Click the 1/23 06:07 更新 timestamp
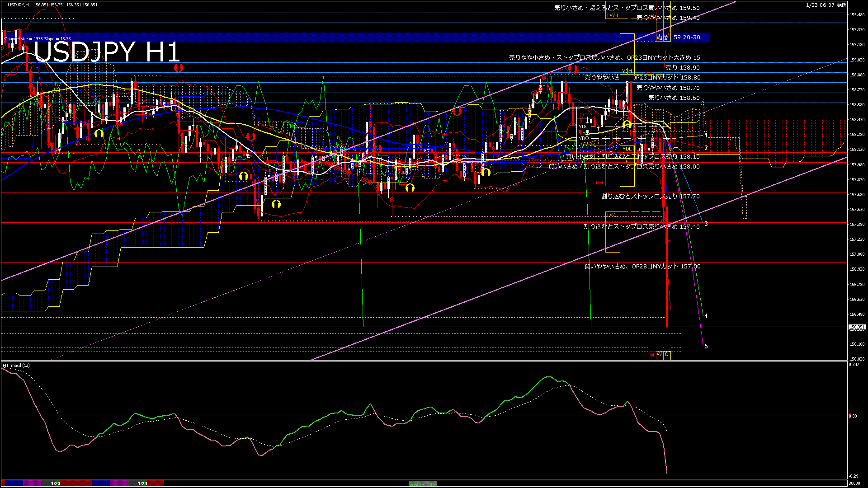This screenshot has width=868, height=488. pos(826,5)
